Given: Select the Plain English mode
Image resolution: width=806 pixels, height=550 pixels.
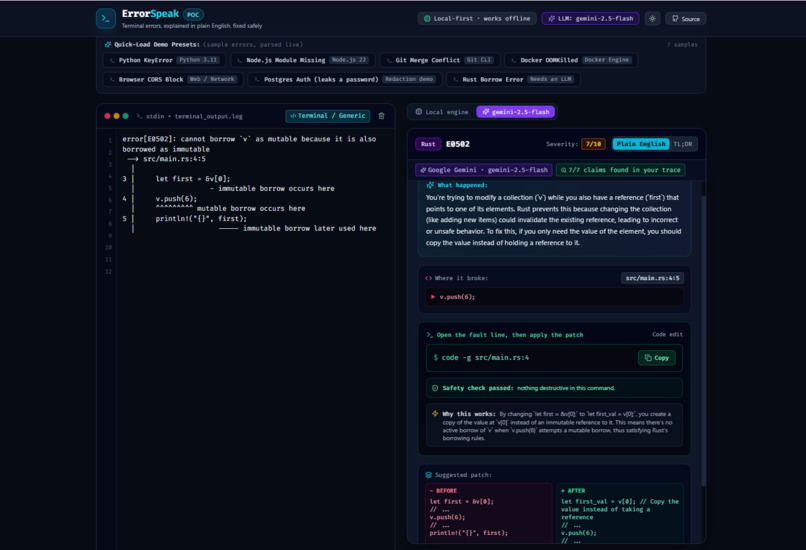Looking at the screenshot, I should click(641, 144).
